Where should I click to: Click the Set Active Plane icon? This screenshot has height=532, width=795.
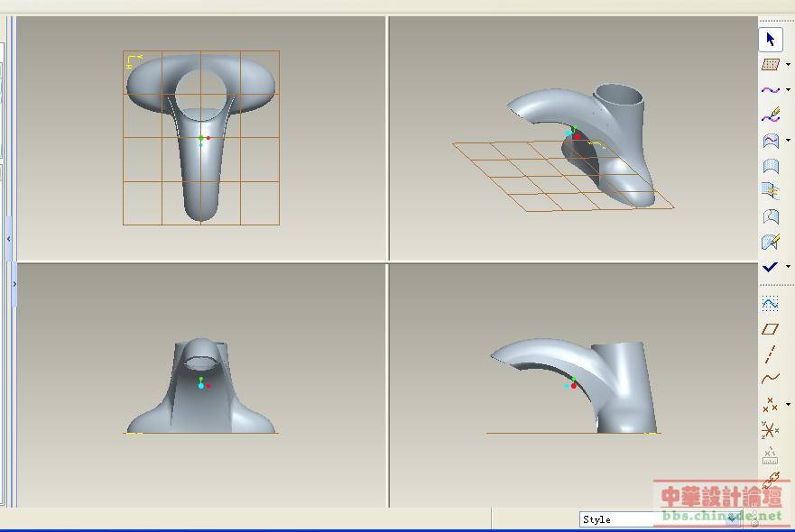pyautogui.click(x=770, y=65)
